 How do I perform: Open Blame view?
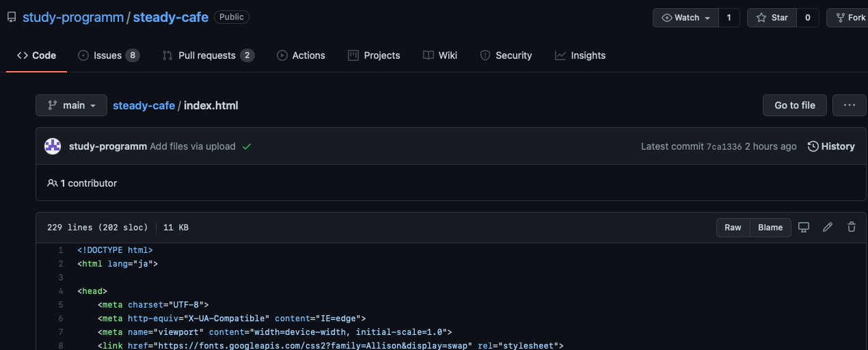pyautogui.click(x=770, y=228)
